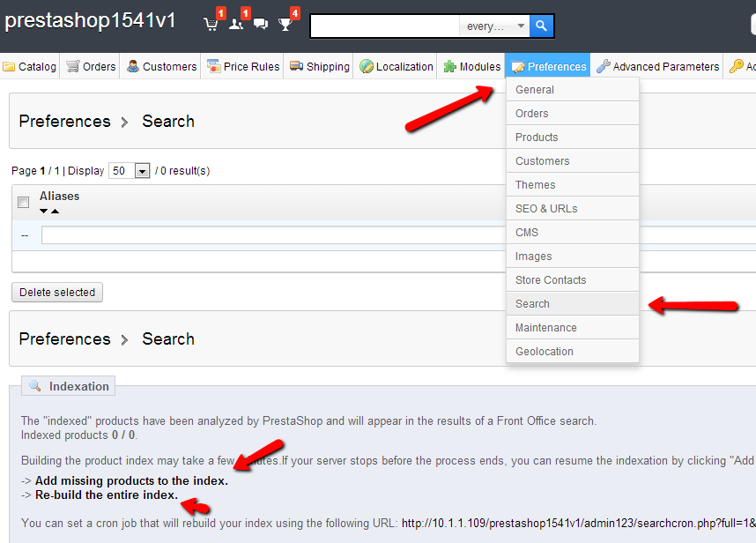Select Maintenance in Preferences submenu
This screenshot has width=756, height=543.
tap(573, 327)
